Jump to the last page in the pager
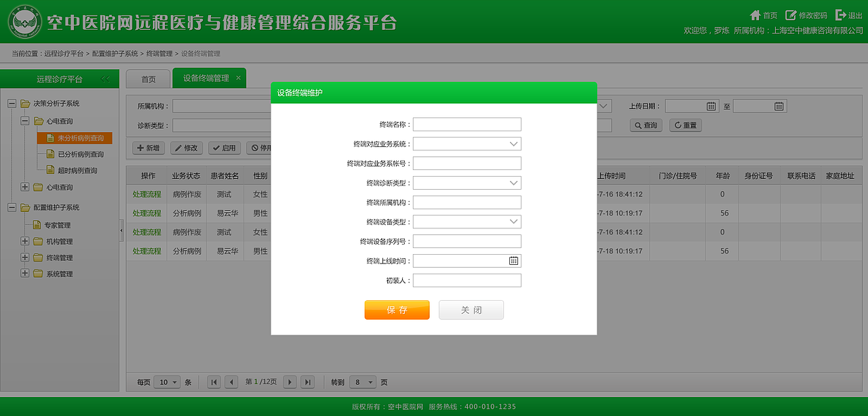 coord(307,382)
